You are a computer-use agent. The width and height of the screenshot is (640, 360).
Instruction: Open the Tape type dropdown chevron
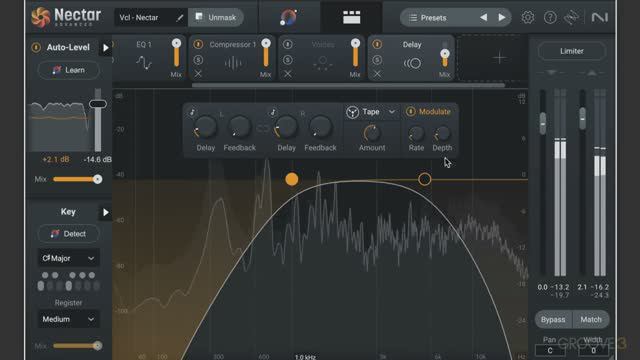click(x=391, y=112)
